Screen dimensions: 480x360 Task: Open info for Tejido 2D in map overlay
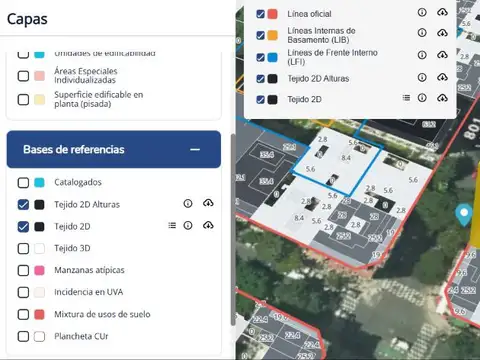pyautogui.click(x=422, y=98)
